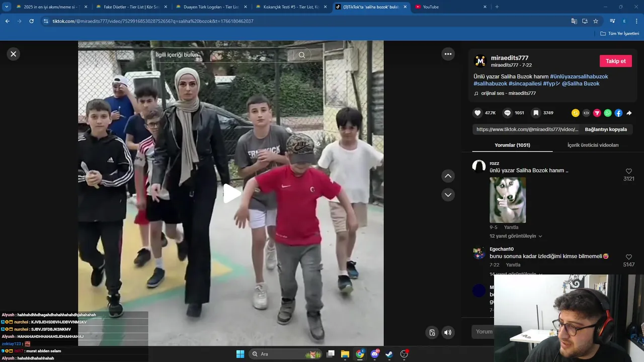Close the TikTok video viewer
644x362 pixels.
(14, 54)
